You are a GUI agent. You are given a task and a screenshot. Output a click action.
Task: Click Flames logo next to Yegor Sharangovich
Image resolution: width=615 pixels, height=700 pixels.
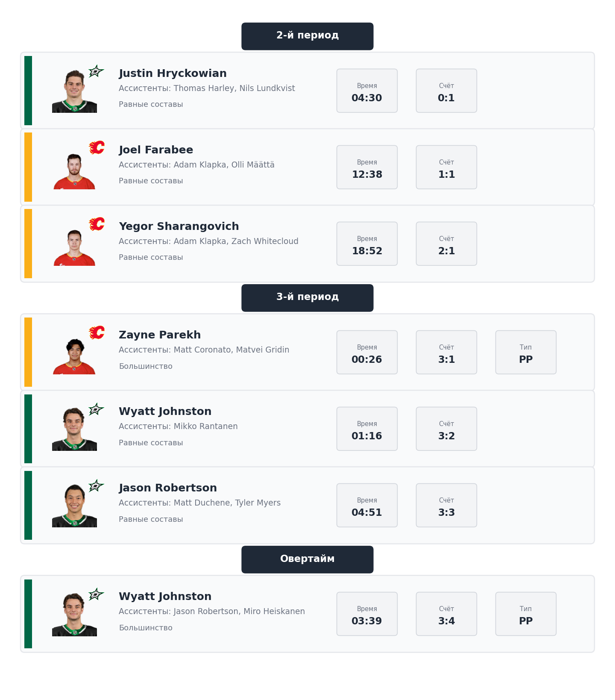(97, 224)
